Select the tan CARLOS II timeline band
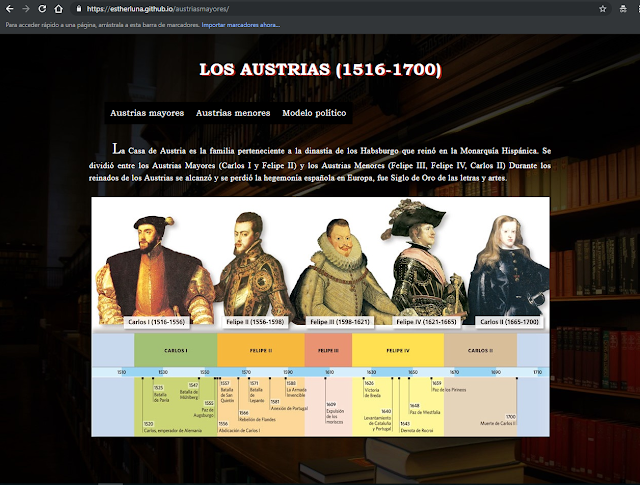Viewport: 640px width, 485px height. (480, 350)
